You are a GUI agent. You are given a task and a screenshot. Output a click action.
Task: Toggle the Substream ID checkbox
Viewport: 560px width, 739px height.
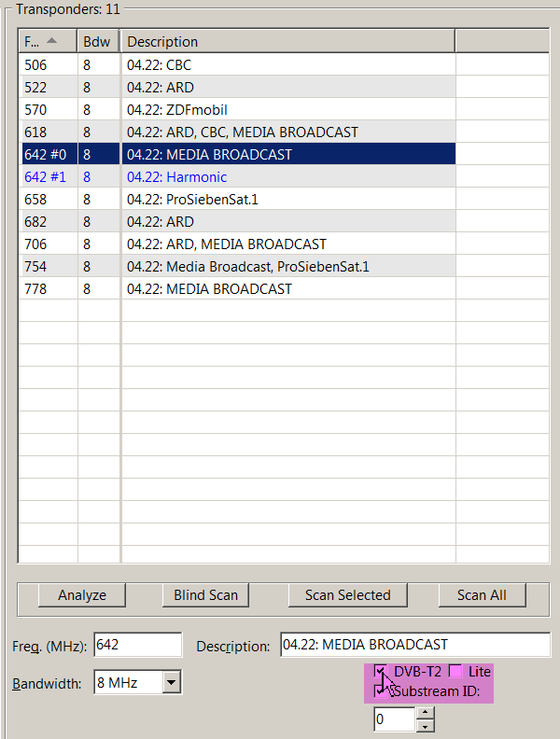pyautogui.click(x=380, y=691)
